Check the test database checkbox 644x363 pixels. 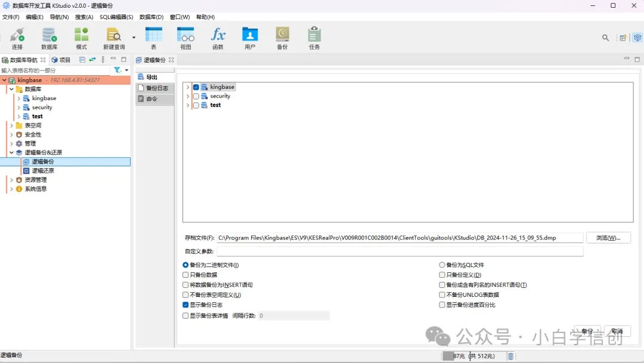196,105
